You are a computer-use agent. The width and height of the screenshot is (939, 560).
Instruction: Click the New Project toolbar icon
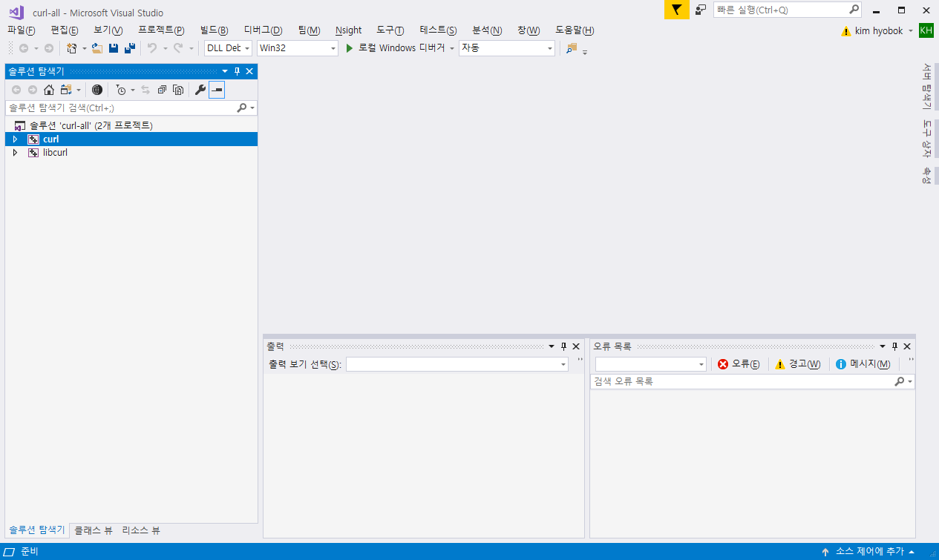point(72,48)
